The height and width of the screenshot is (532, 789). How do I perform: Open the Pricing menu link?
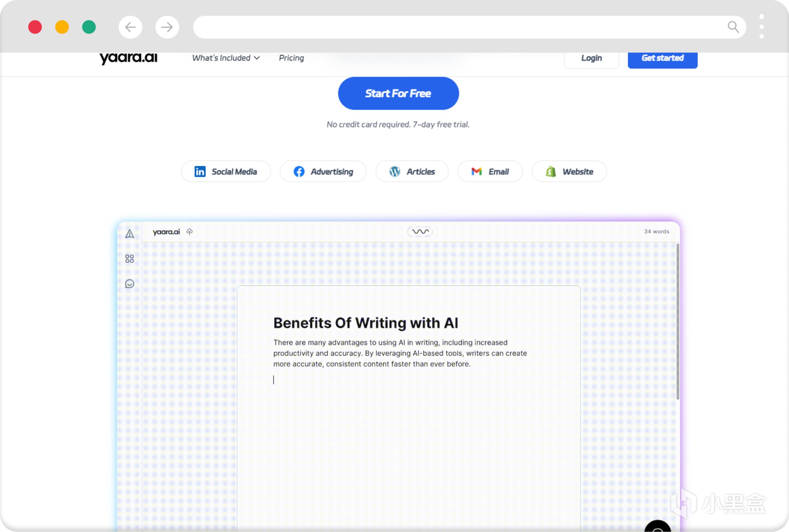tap(291, 58)
